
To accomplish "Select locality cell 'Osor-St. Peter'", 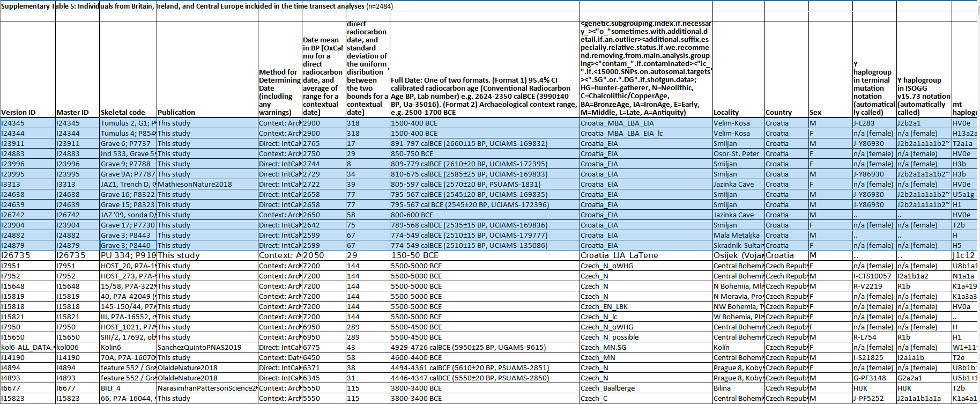I will [738, 154].
